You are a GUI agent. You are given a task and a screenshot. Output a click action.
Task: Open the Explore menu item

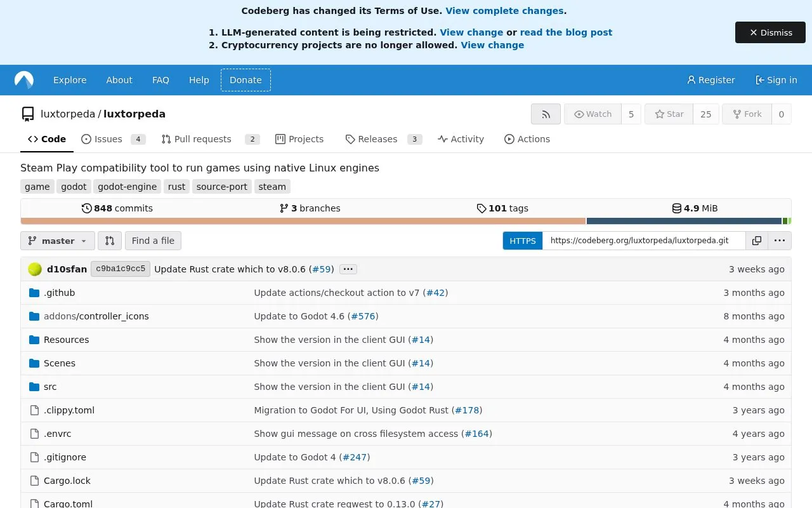click(70, 80)
